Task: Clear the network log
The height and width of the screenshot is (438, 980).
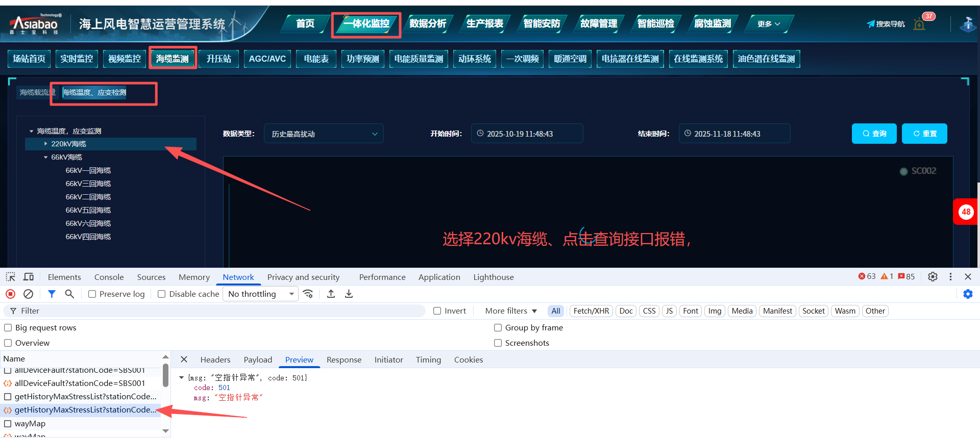Action: [x=29, y=294]
